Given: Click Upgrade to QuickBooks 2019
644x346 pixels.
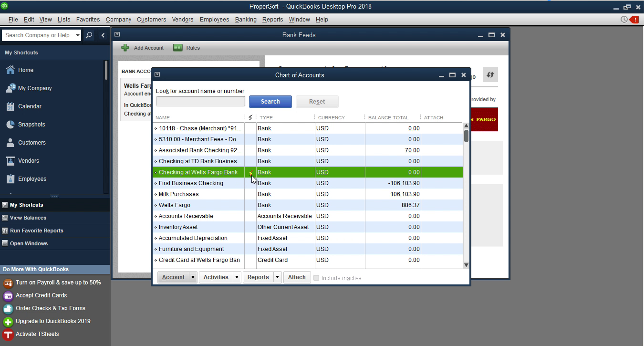Looking at the screenshot, I should click(47, 321).
